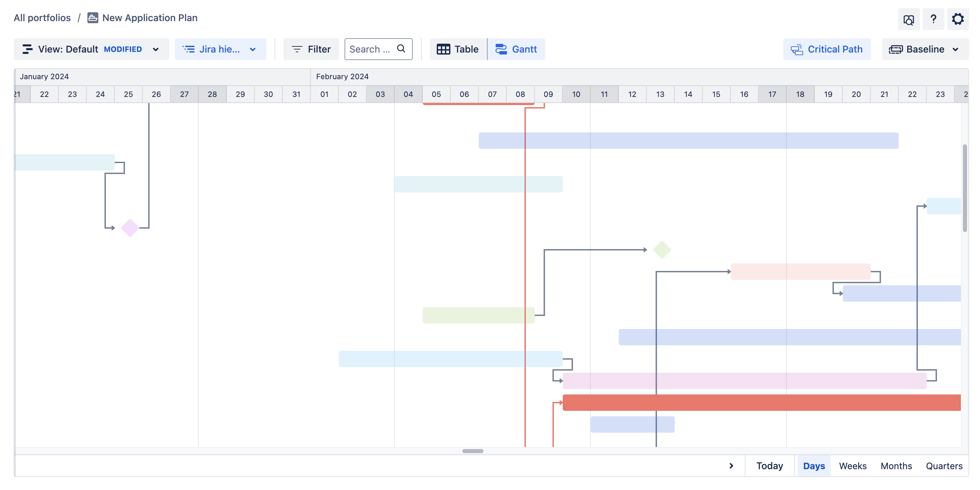Image resolution: width=980 pixels, height=490 pixels.
Task: Click the pink diamond milestone marker
Action: click(130, 228)
